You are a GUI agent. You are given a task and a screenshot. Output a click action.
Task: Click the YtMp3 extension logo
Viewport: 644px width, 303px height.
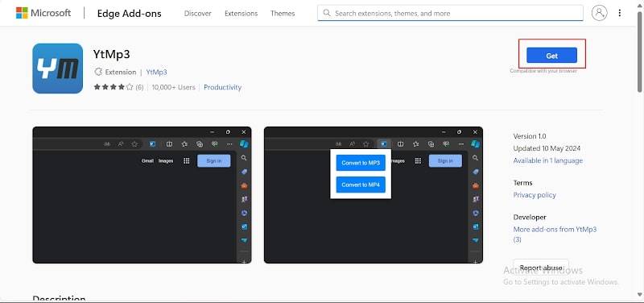point(57,68)
